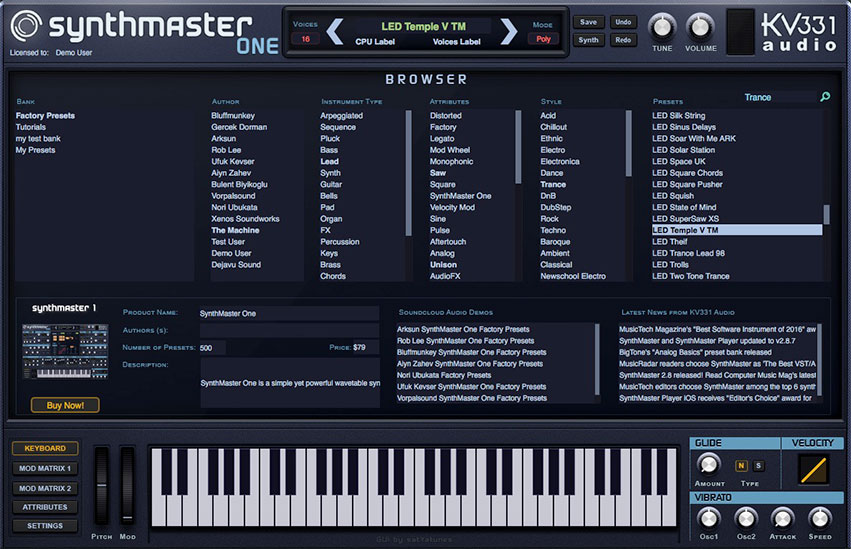Go to next preset with right arrow

(x=508, y=32)
